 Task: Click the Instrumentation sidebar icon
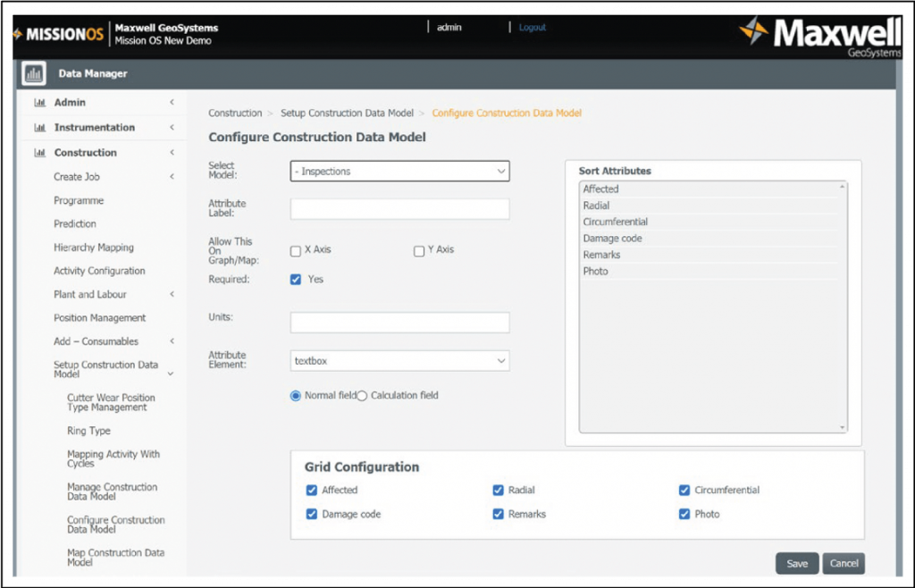point(38,127)
